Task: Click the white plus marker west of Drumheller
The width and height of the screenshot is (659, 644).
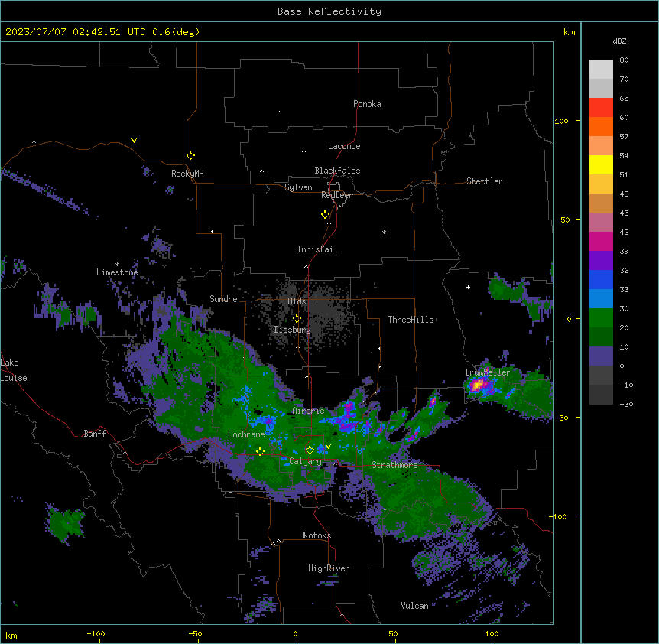Action: pyautogui.click(x=468, y=287)
